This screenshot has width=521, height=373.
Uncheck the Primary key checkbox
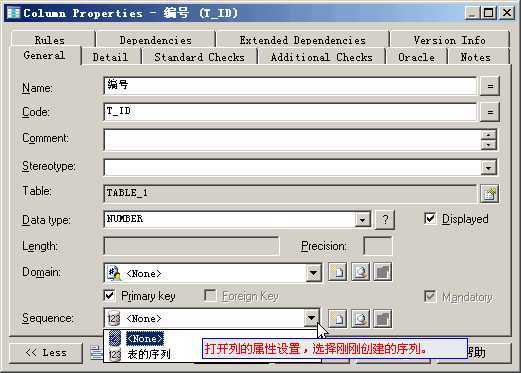(110, 295)
